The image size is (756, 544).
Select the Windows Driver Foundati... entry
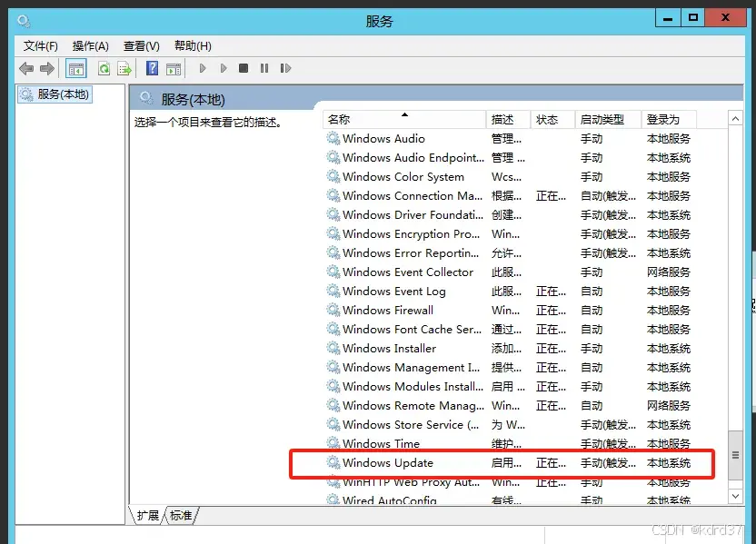pos(413,214)
